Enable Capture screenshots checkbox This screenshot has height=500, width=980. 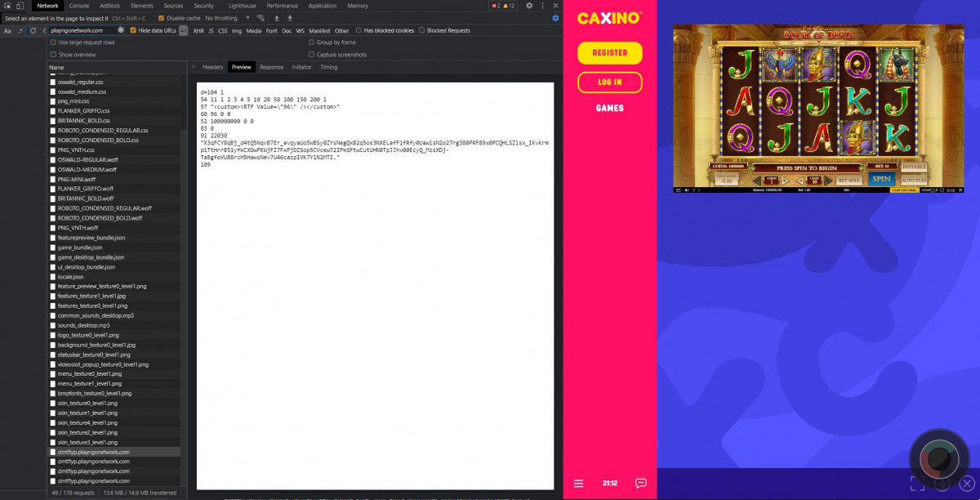311,55
